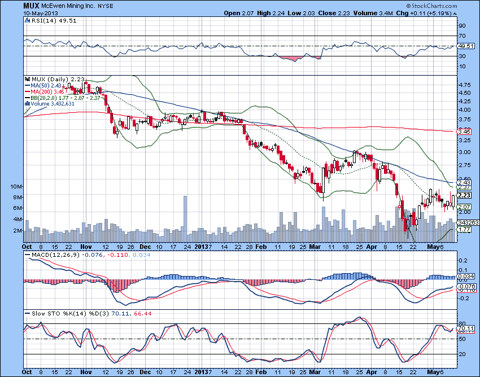Screen dimensions: 480x377
Task: Click the Volume 3,432,631 legend entry
Action: [53, 104]
